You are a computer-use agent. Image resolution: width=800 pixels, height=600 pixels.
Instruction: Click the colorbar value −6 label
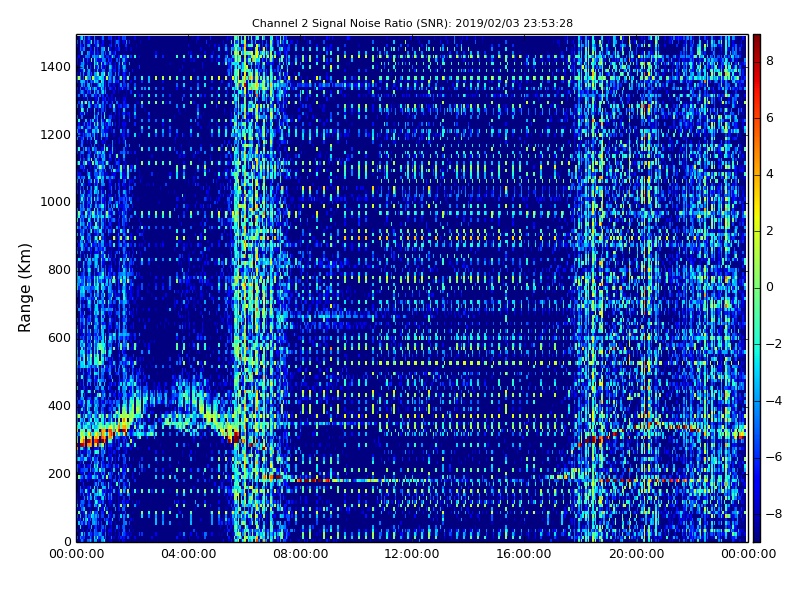[x=774, y=457]
